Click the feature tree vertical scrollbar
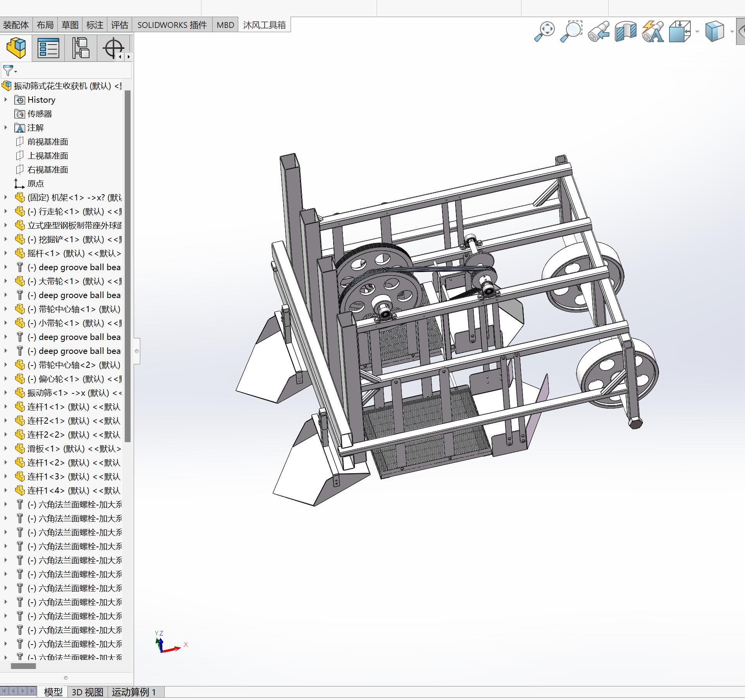Image resolution: width=745 pixels, height=700 pixels. click(127, 266)
